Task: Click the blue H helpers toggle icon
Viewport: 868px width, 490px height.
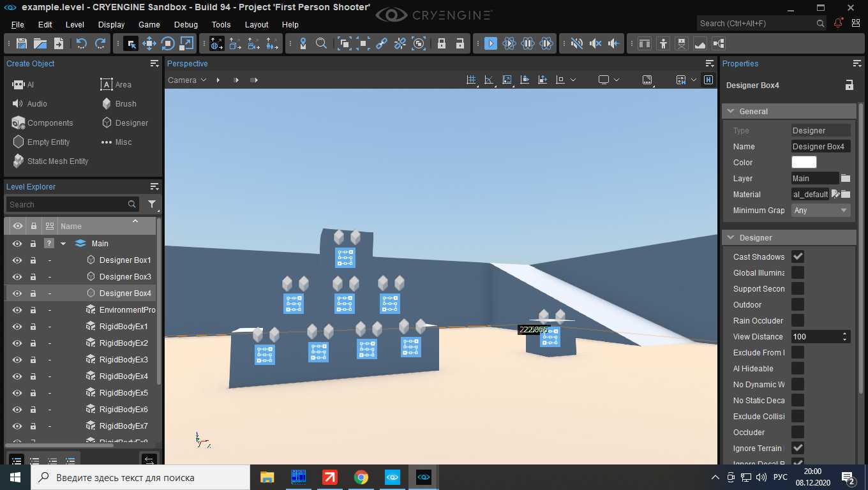Action: click(x=708, y=80)
